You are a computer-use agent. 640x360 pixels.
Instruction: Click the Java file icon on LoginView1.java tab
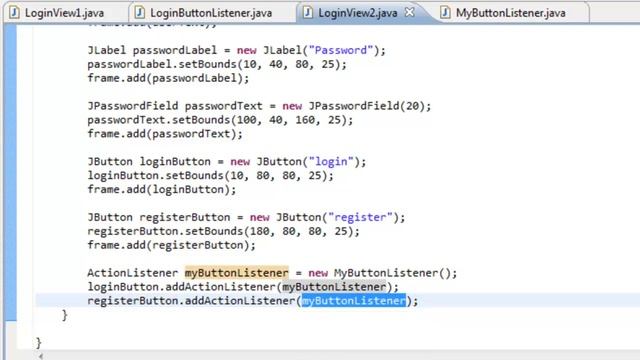[x=14, y=13]
